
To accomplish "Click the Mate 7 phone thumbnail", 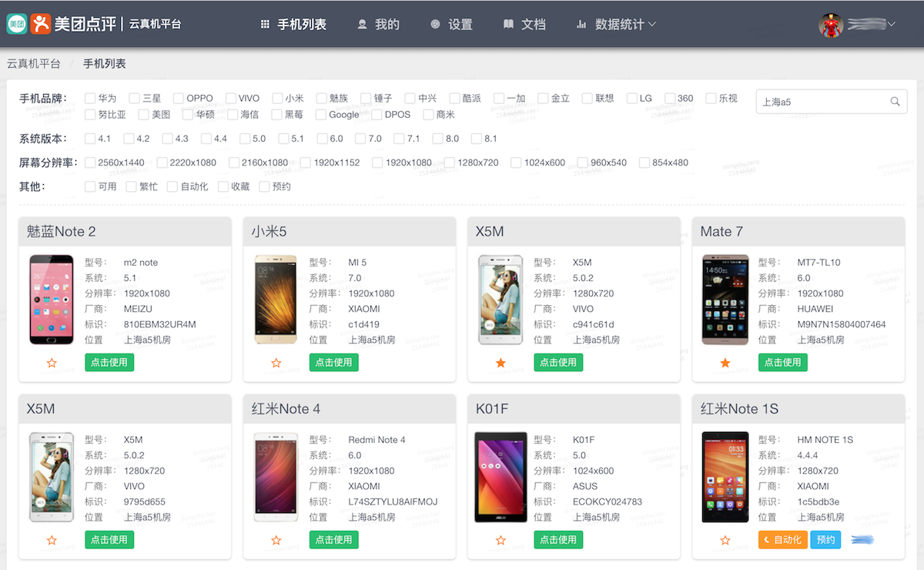I will click(x=725, y=300).
